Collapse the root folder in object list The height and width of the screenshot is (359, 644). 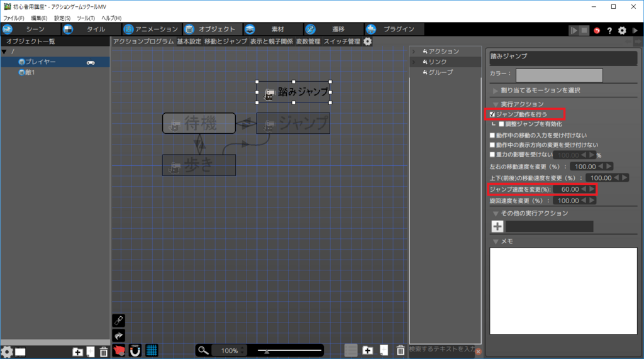[x=4, y=52]
